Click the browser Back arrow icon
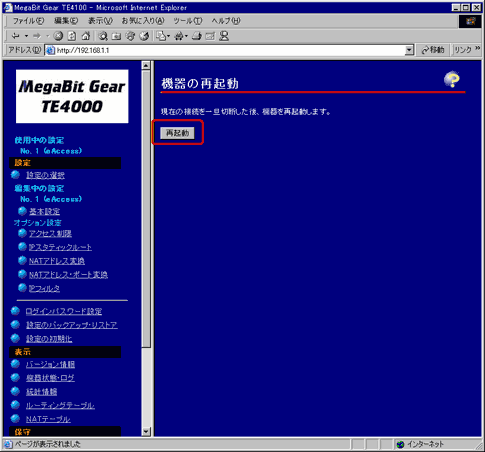 (15, 36)
